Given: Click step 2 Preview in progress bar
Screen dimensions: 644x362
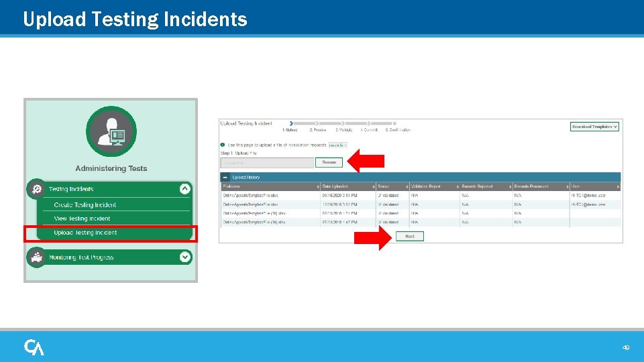Looking at the screenshot, I should 318,129.
